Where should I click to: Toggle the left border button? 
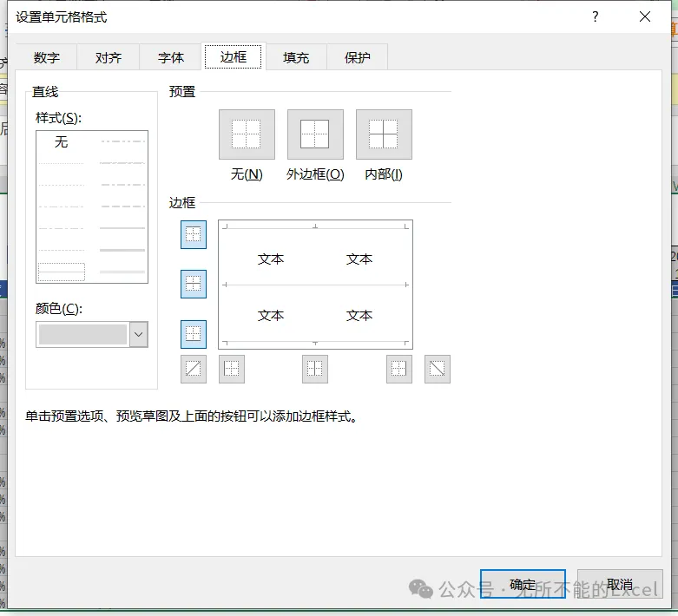[x=231, y=369]
